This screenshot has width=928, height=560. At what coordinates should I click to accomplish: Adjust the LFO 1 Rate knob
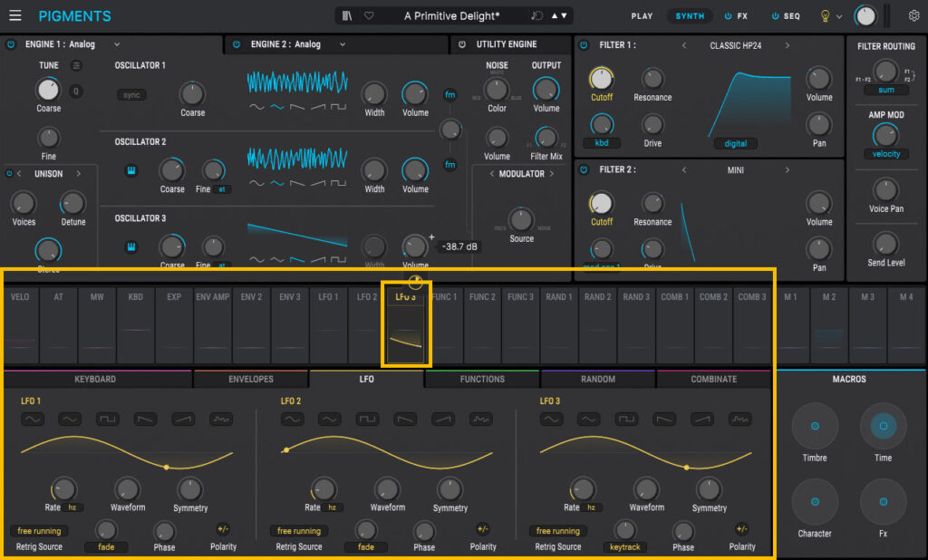[63, 489]
